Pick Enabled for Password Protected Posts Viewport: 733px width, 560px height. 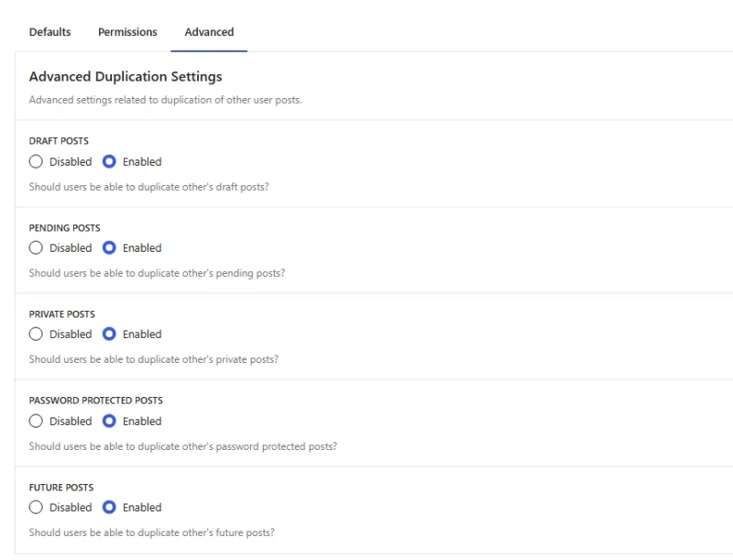click(x=110, y=422)
